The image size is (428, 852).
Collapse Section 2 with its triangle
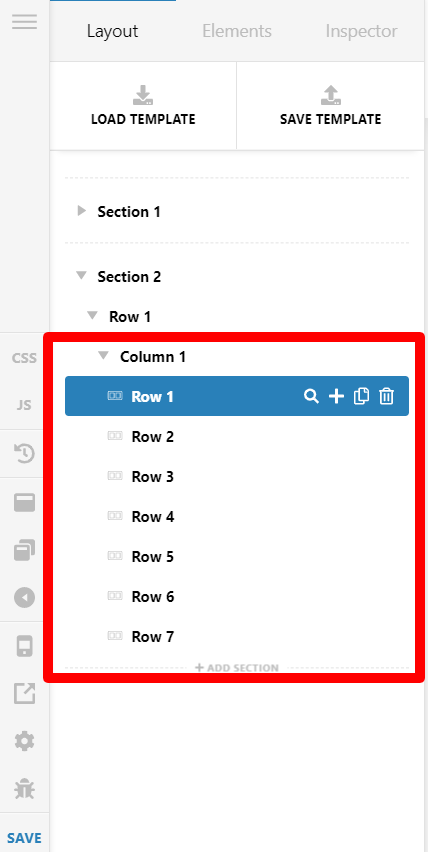[81, 276]
